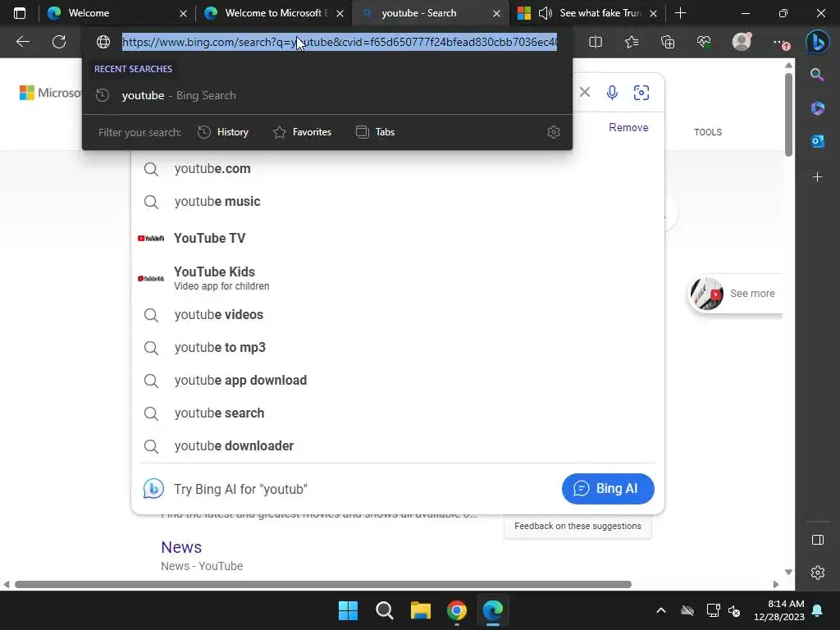Open a new tab
The height and width of the screenshot is (630, 840).
pos(680,13)
